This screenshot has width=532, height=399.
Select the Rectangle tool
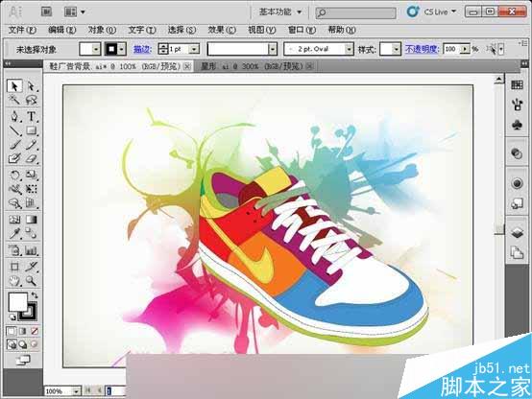click(x=32, y=130)
